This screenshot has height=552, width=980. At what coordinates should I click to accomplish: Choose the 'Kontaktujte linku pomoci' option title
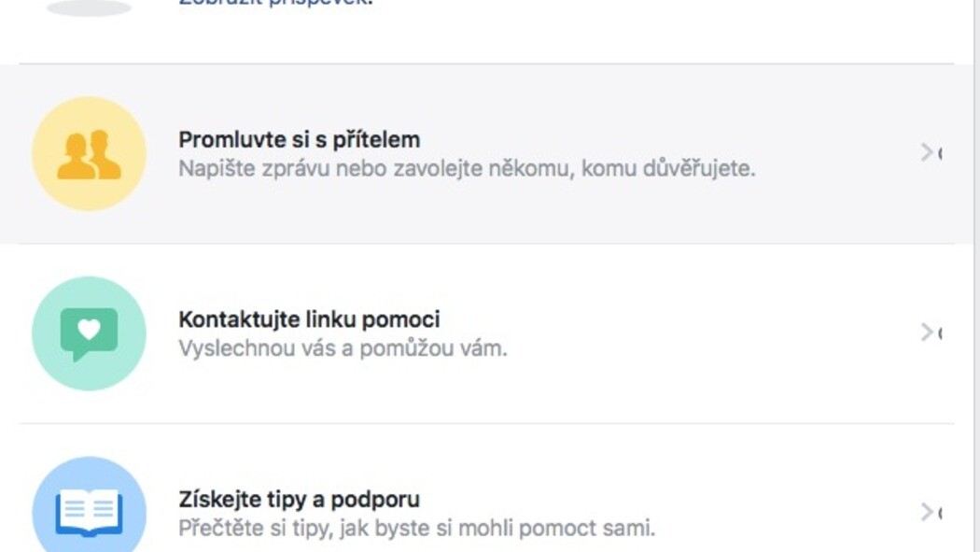tap(309, 319)
